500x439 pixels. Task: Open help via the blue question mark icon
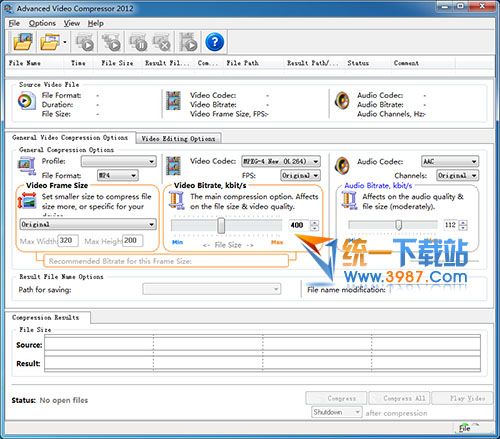[x=214, y=42]
